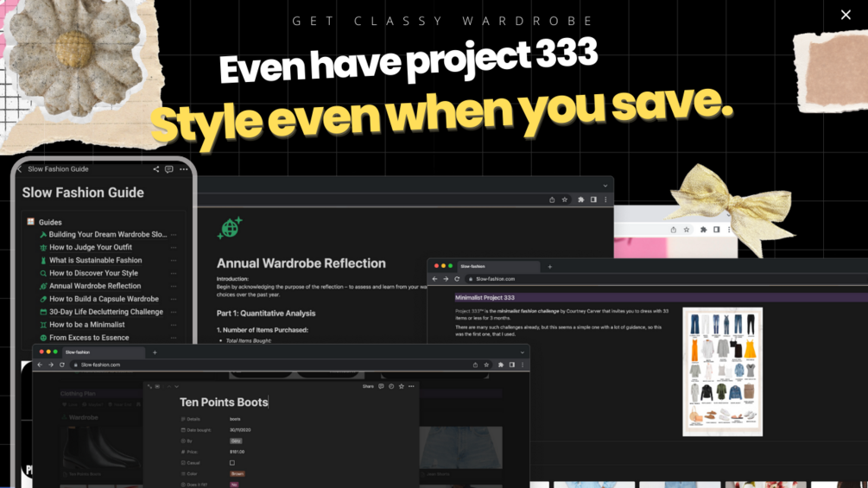This screenshot has height=488, width=868.
Task: Open How to Discover Your Style guide
Action: point(93,273)
